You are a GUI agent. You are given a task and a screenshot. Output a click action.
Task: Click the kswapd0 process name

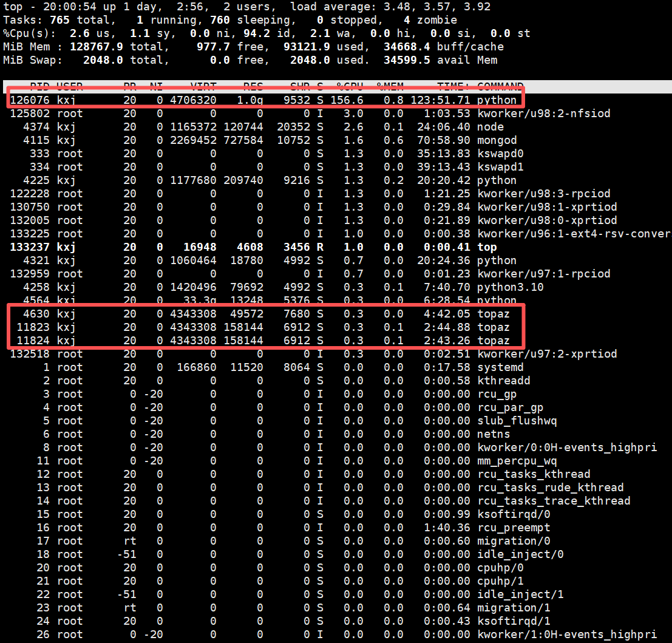[x=500, y=154]
